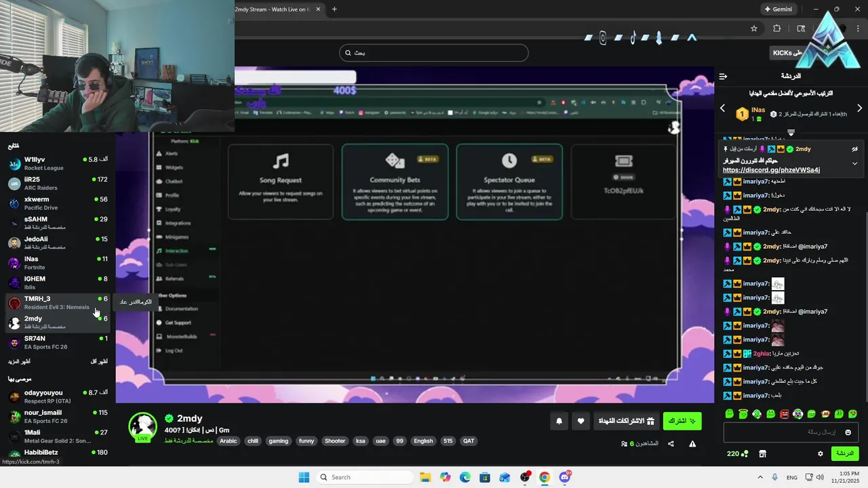Click the 220 channel points balance
The width and height of the screenshot is (868, 488).
click(737, 453)
